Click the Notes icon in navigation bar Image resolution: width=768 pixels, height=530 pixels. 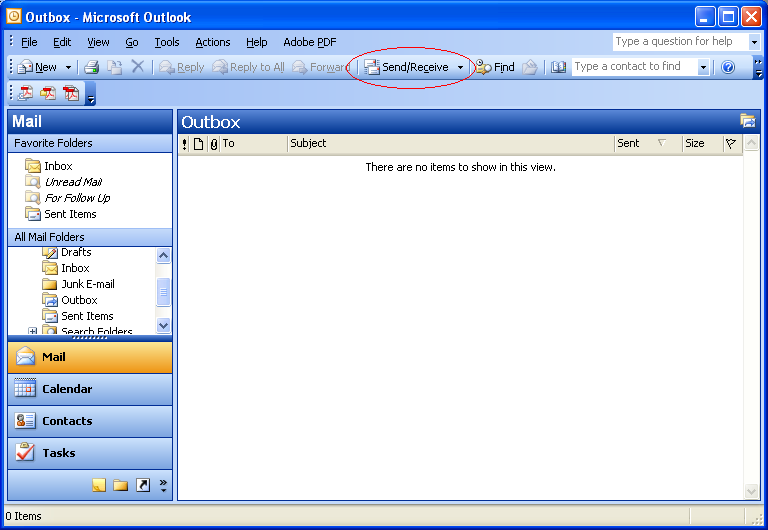[x=99, y=485]
